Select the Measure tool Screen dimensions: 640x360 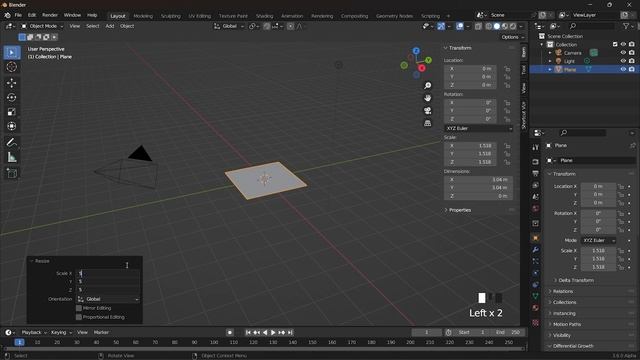(11, 157)
